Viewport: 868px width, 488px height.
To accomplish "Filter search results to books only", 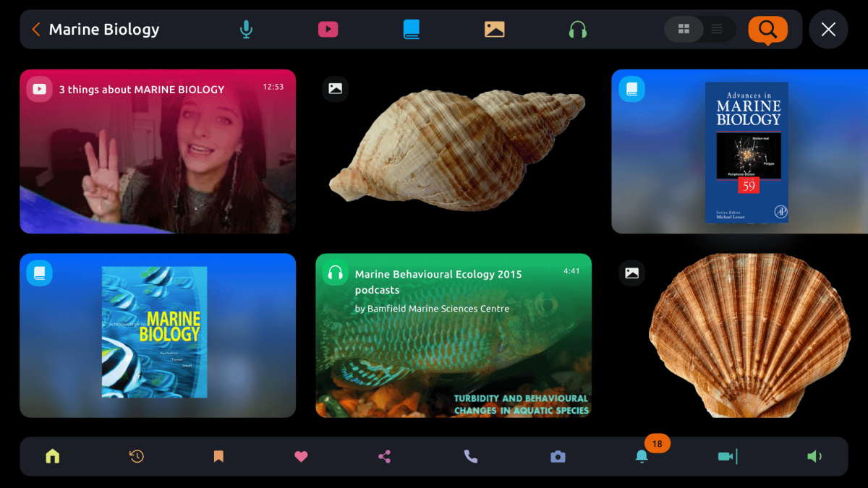I will pyautogui.click(x=411, y=29).
